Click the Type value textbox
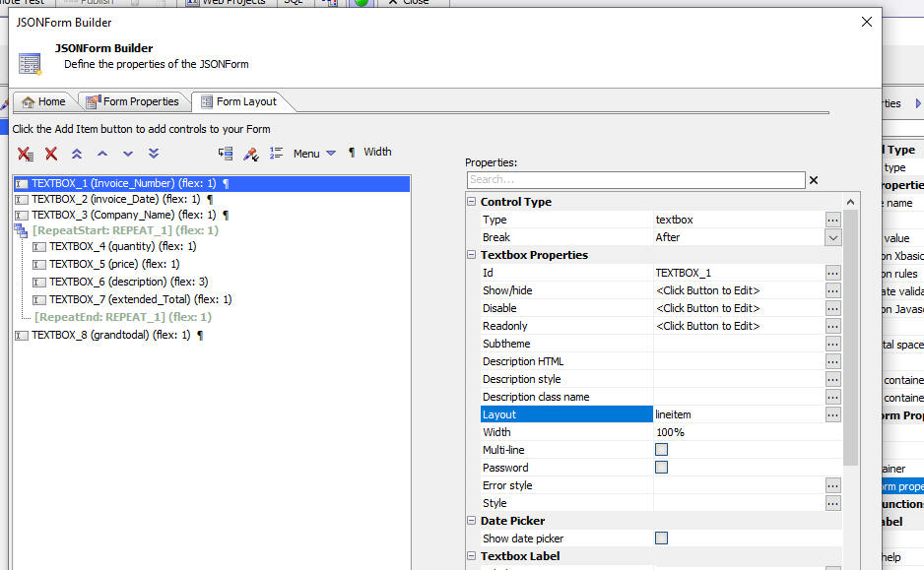Image resolution: width=924 pixels, height=570 pixels. [674, 220]
